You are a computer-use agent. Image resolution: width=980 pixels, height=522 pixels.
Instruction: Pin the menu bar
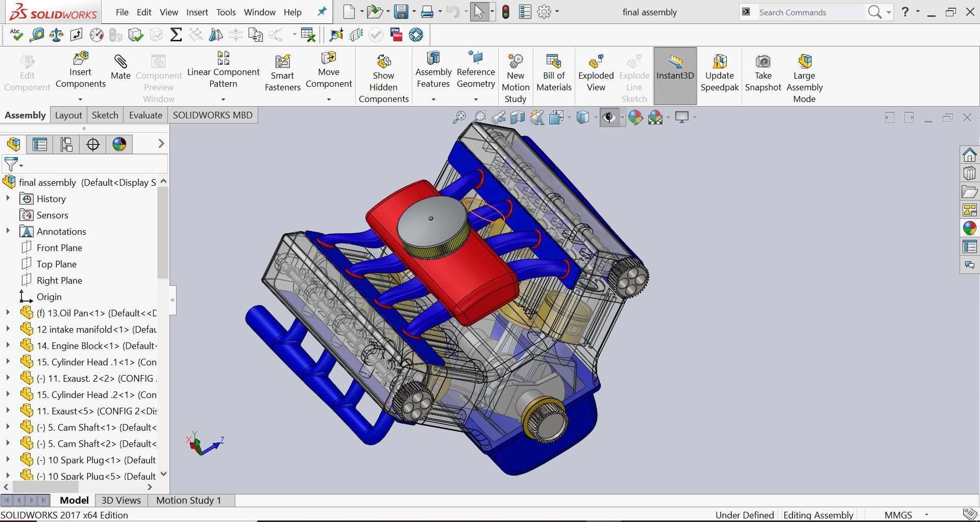[x=322, y=12]
